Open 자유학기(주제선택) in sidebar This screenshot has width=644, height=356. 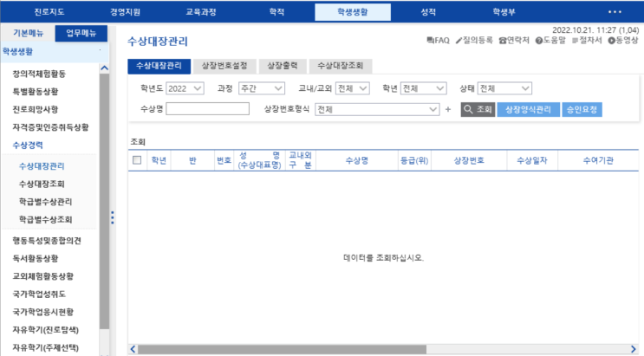coord(45,347)
